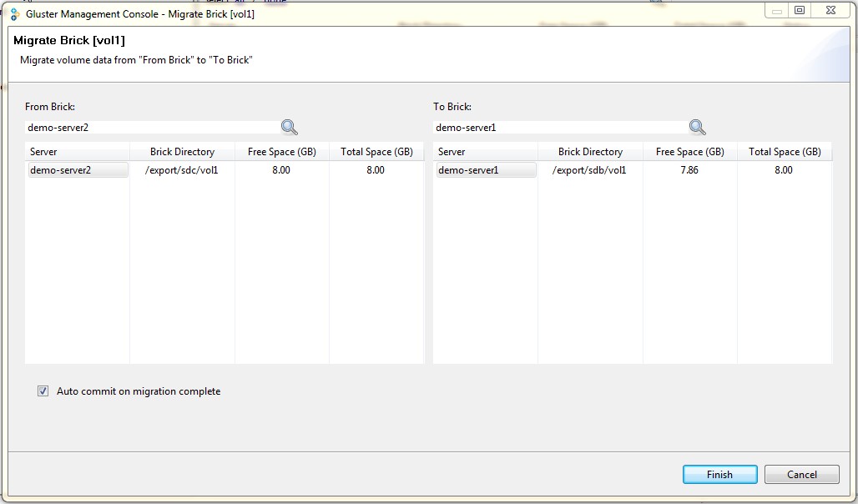
Task: Sort From Brick table by Free Space header
Action: point(282,152)
